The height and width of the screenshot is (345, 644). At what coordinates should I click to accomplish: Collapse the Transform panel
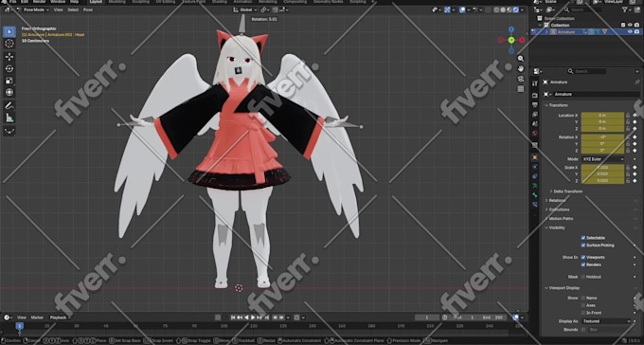click(x=557, y=105)
